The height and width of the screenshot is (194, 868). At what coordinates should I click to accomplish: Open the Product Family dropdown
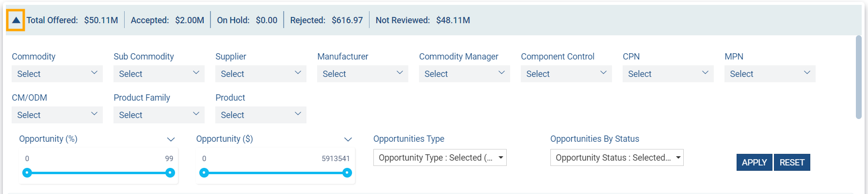coord(159,115)
